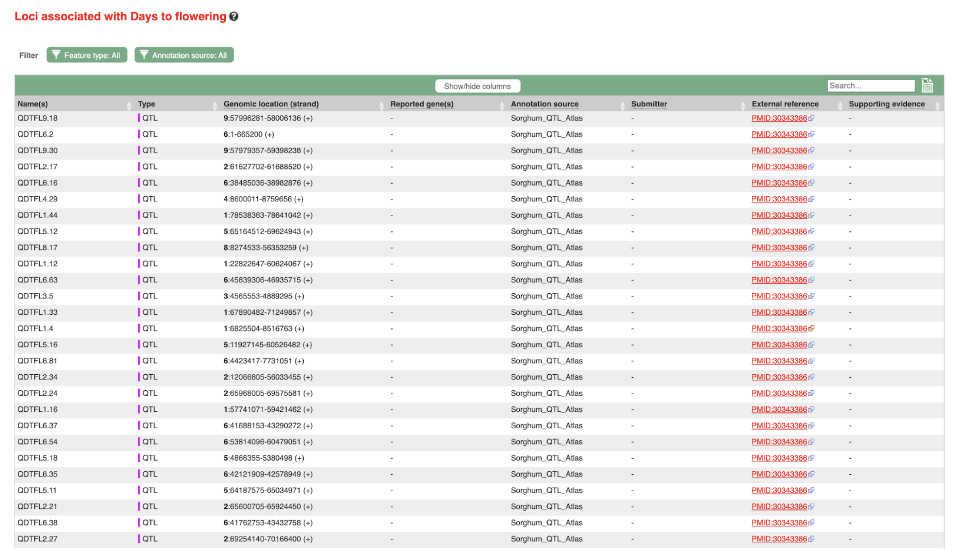The image size is (954, 560).
Task: Open PMID link in QDTFL6.2 row
Action: [779, 134]
